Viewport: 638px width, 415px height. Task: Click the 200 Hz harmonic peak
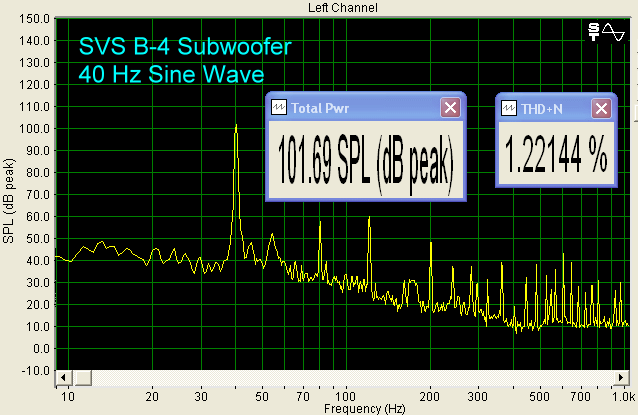(430, 243)
